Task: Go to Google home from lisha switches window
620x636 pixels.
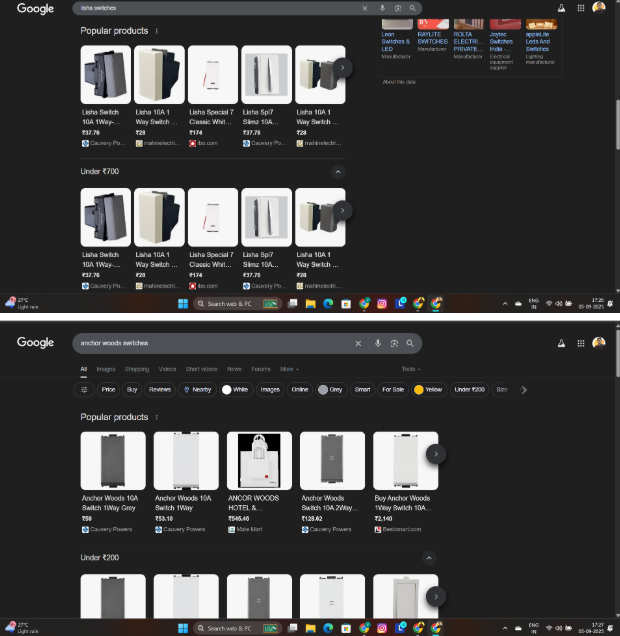Action: click(x=35, y=9)
